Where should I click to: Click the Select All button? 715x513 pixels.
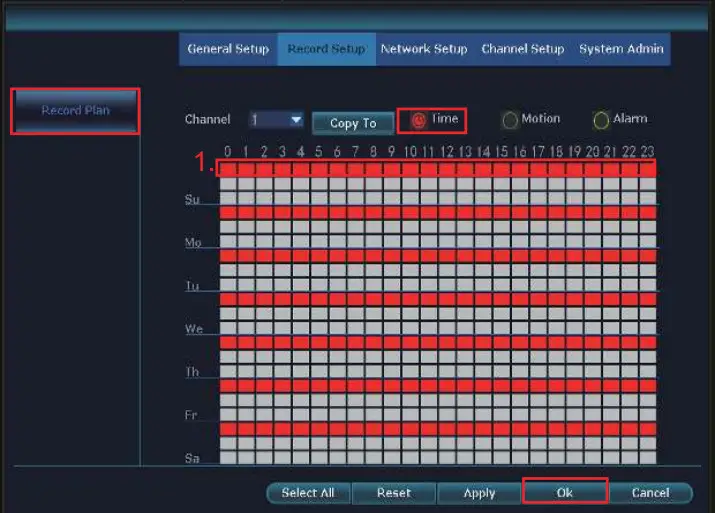coord(307,493)
